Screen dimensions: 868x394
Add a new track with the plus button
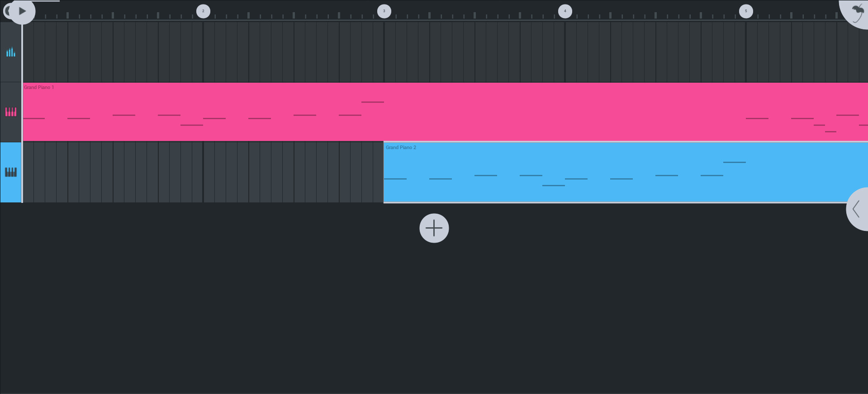click(x=433, y=228)
